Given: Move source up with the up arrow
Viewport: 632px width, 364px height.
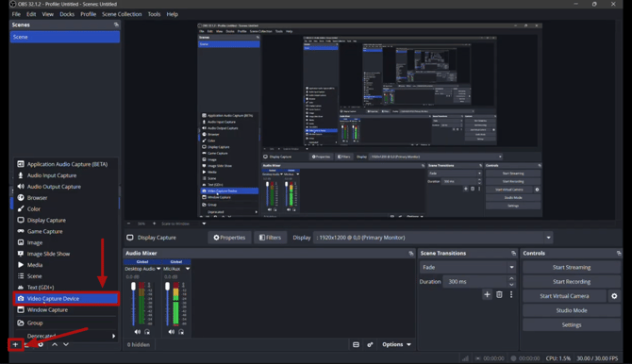Looking at the screenshot, I should tap(55, 344).
